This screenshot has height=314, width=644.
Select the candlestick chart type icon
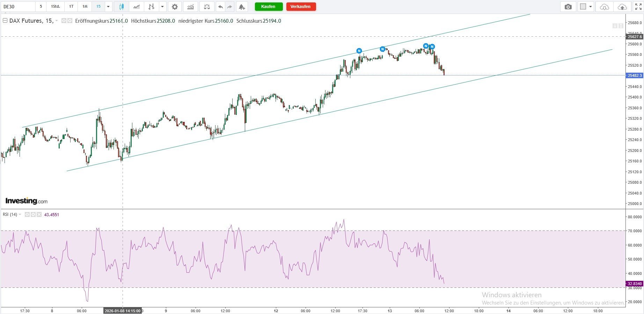pyautogui.click(x=121, y=7)
